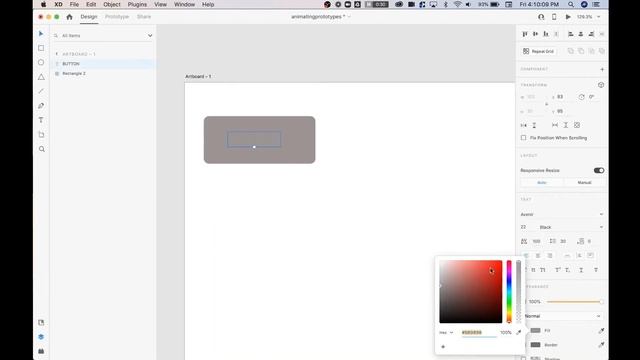Screen dimensions: 640x360
Task: Open the Assets panel icon
Action: (x=41, y=322)
